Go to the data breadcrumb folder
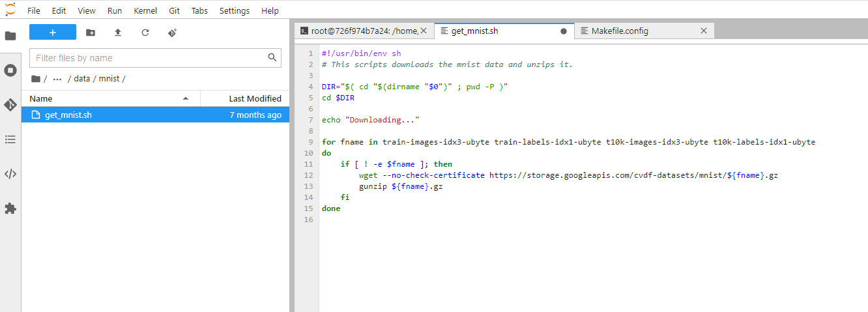 click(81, 78)
